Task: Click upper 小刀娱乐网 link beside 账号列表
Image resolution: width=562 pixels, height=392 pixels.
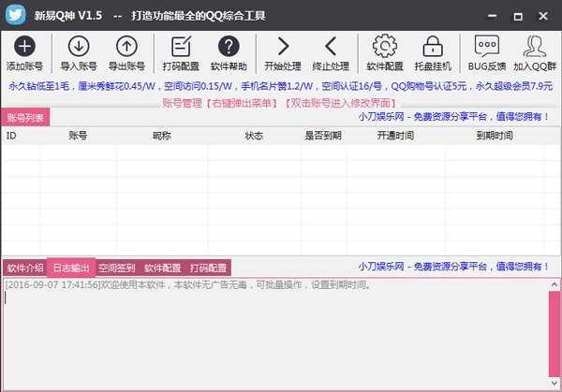Action: tap(453, 116)
